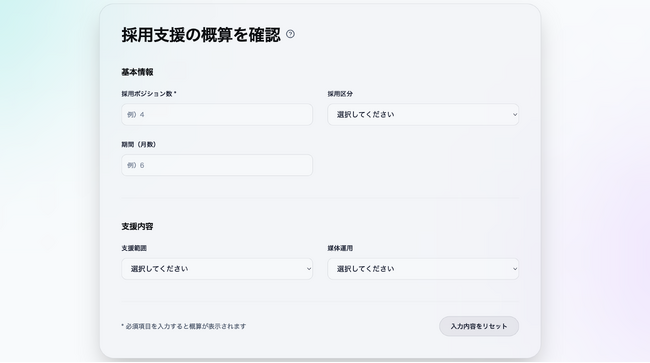Focus the 期間（月数） input field
Image resolution: width=650 pixels, height=363 pixels.
click(217, 165)
